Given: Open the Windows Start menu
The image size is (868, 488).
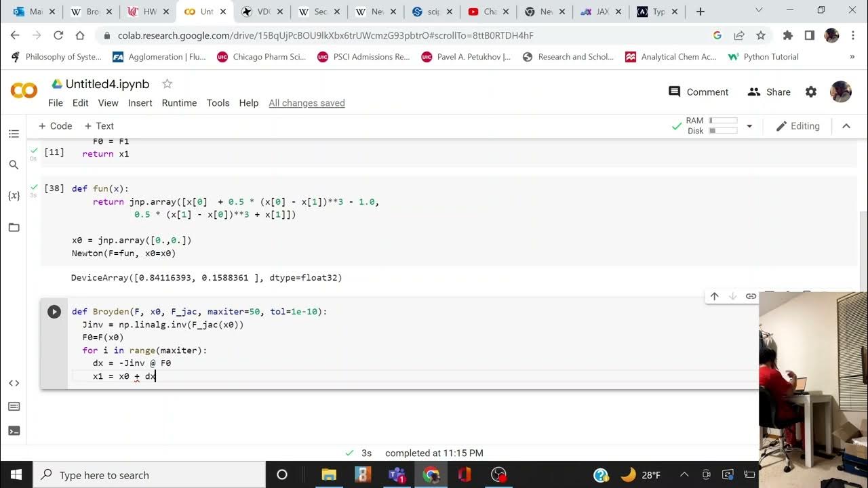Looking at the screenshot, I should click(x=16, y=474).
